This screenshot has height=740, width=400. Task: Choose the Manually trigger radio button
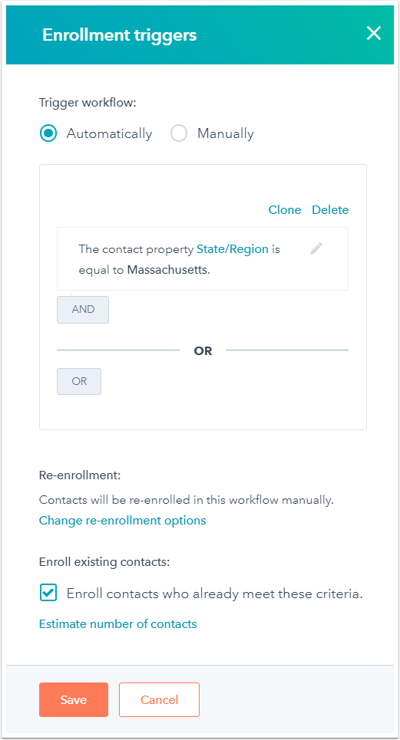coord(179,134)
